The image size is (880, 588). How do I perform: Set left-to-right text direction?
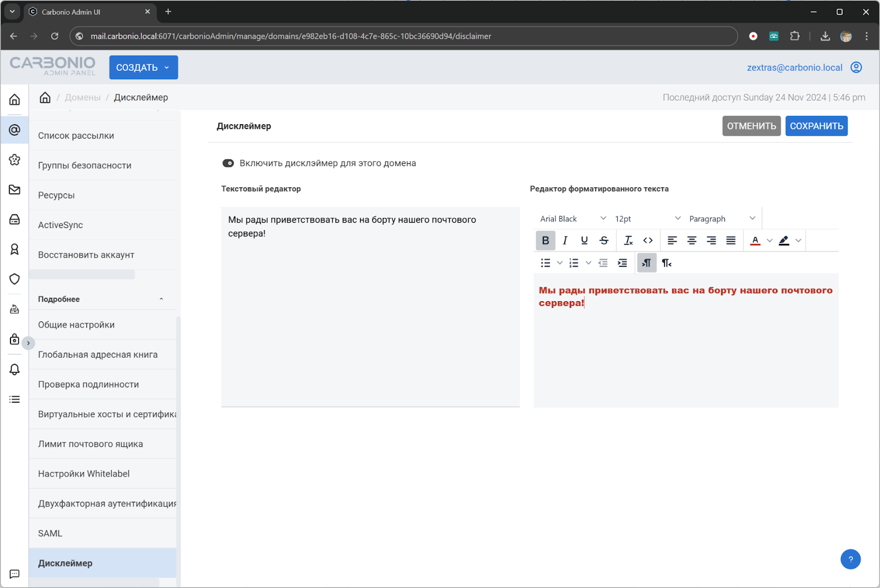click(647, 263)
